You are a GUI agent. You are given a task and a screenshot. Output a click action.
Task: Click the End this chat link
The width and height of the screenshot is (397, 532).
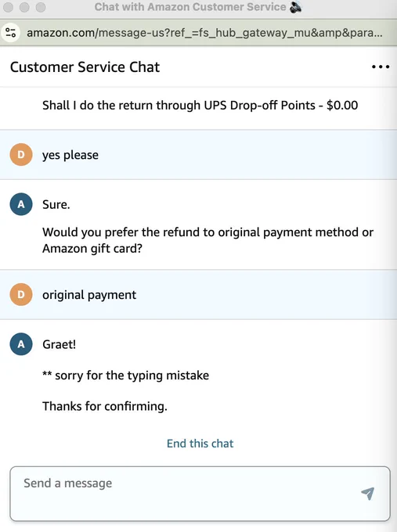pos(200,444)
